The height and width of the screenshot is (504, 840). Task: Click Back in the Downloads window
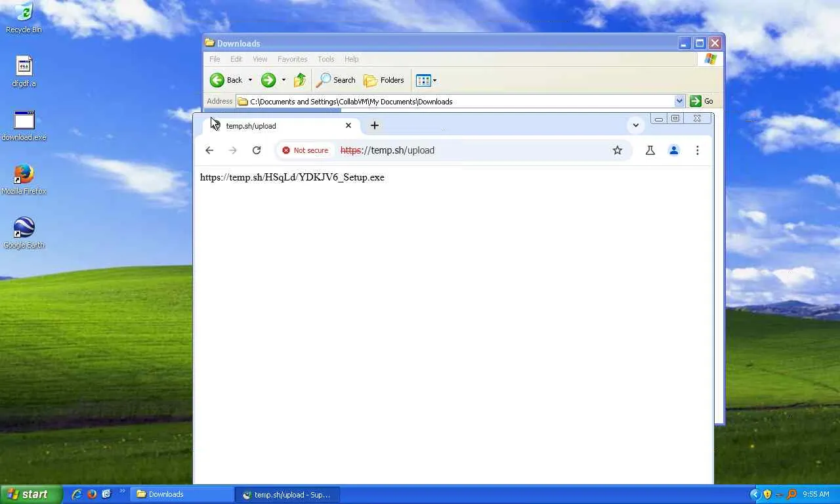click(x=226, y=80)
